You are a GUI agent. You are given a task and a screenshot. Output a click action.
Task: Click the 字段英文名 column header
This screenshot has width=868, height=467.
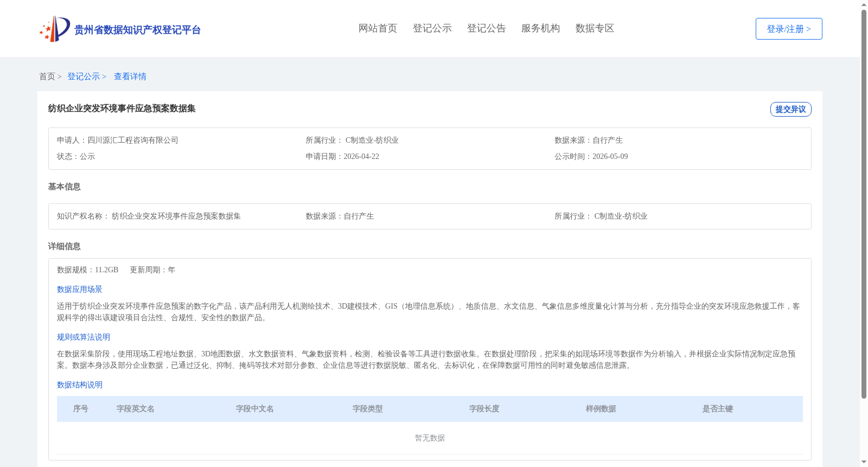[x=136, y=408]
